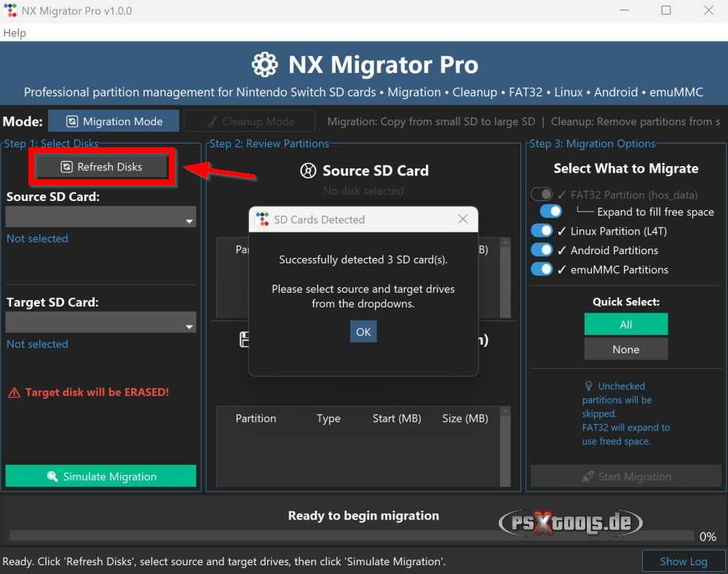Click the warning triangle next to erase notice
Image resolution: width=728 pixels, height=574 pixels.
[x=15, y=392]
